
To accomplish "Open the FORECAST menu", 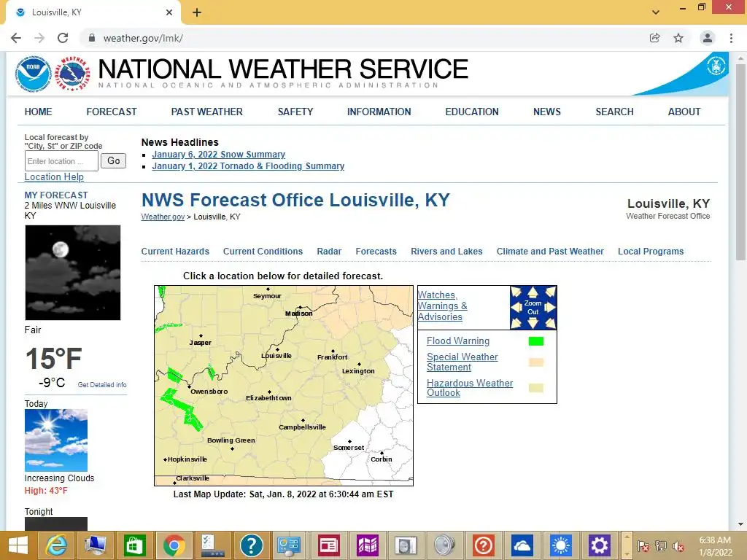I will click(112, 112).
